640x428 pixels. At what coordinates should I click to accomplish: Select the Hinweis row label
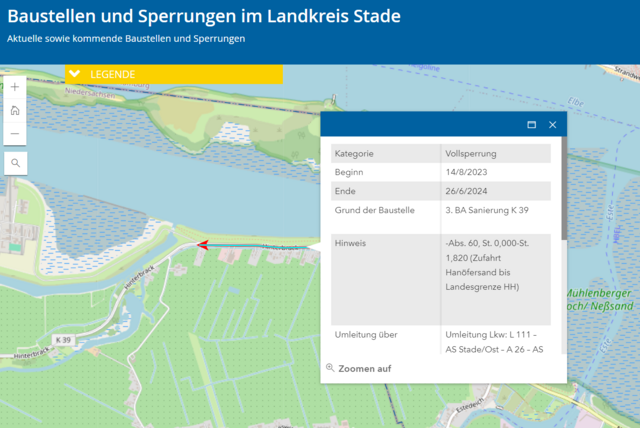coord(350,243)
